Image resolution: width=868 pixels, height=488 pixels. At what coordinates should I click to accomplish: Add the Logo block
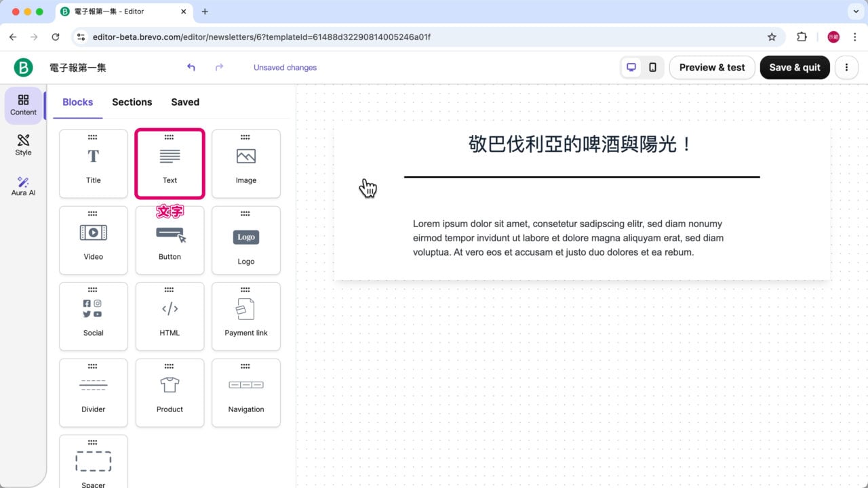coord(245,239)
